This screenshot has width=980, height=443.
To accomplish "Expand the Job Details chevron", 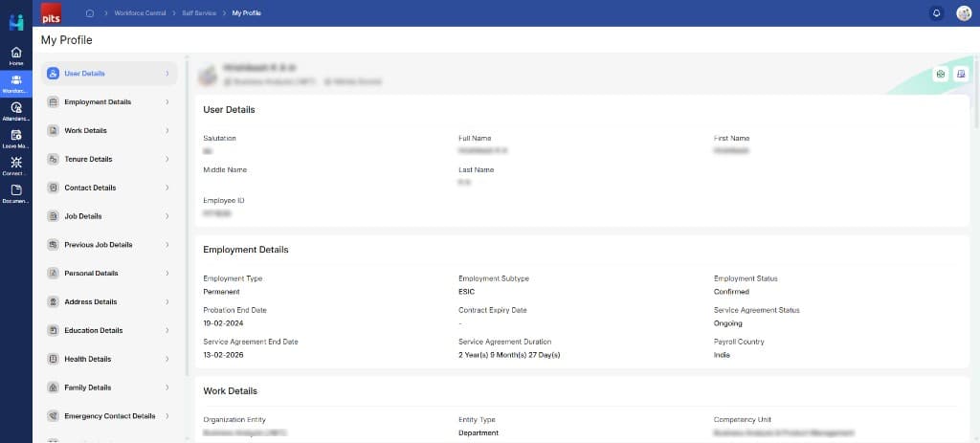I will 167,216.
